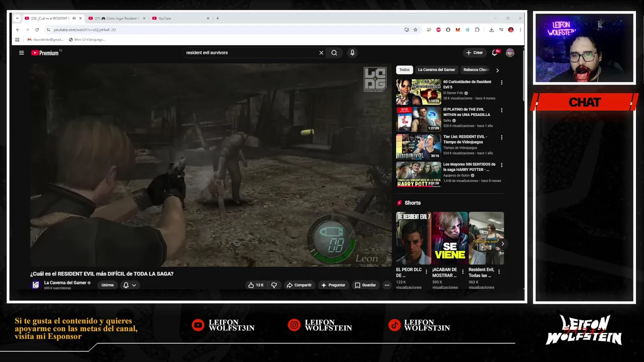Save video with the Guardar button
This screenshot has width=644, height=362.
[x=365, y=285]
